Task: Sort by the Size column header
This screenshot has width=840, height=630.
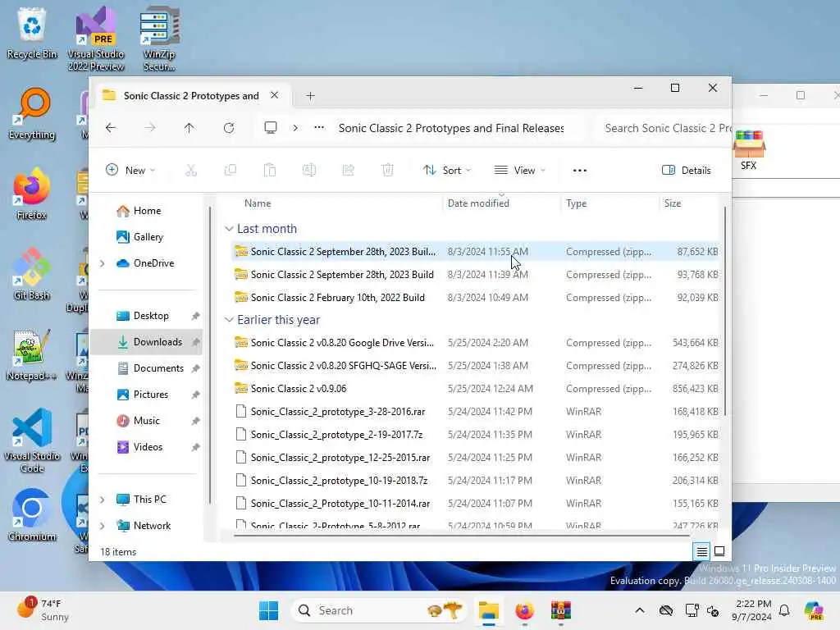Action: click(689, 203)
